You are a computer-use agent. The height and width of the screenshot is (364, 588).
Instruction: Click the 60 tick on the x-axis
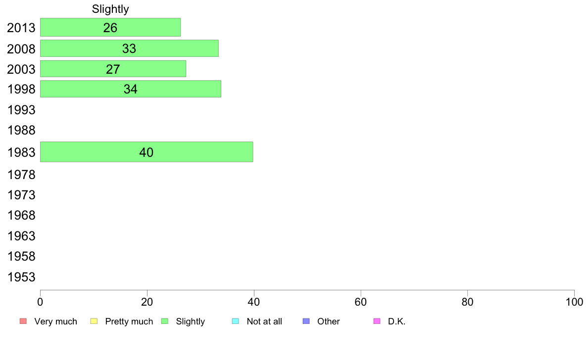coord(361,301)
